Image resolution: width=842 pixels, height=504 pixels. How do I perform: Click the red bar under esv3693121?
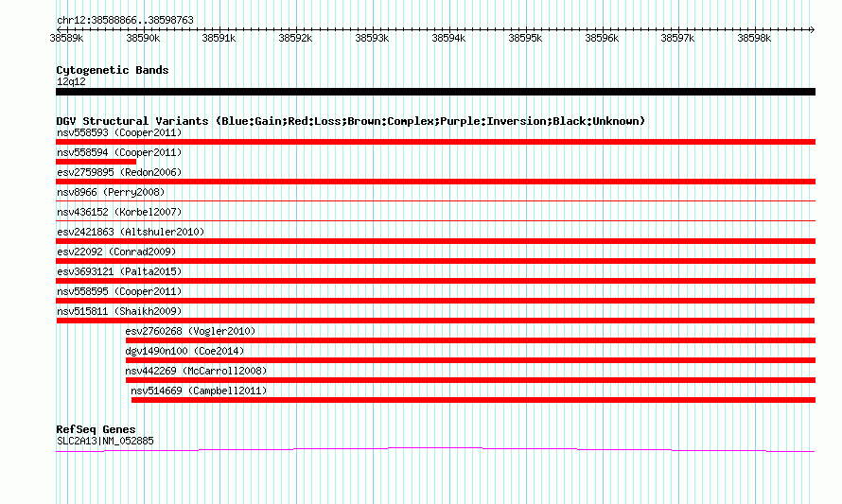tap(435, 281)
